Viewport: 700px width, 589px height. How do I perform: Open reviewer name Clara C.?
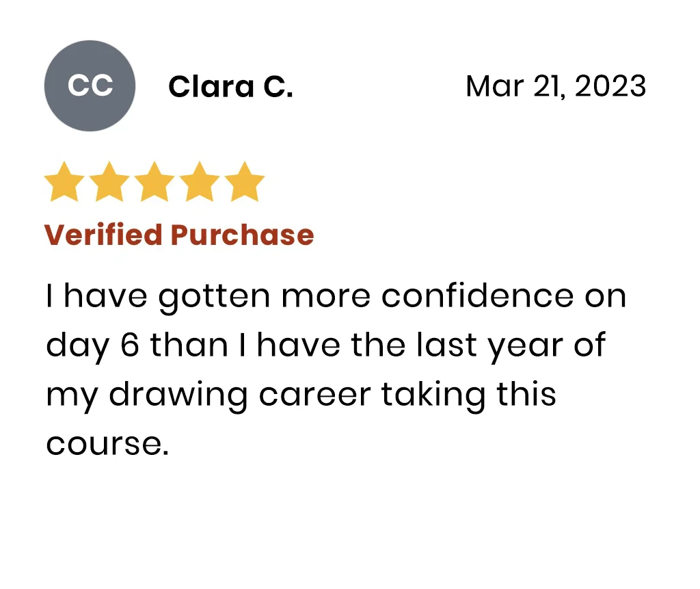pyautogui.click(x=230, y=87)
